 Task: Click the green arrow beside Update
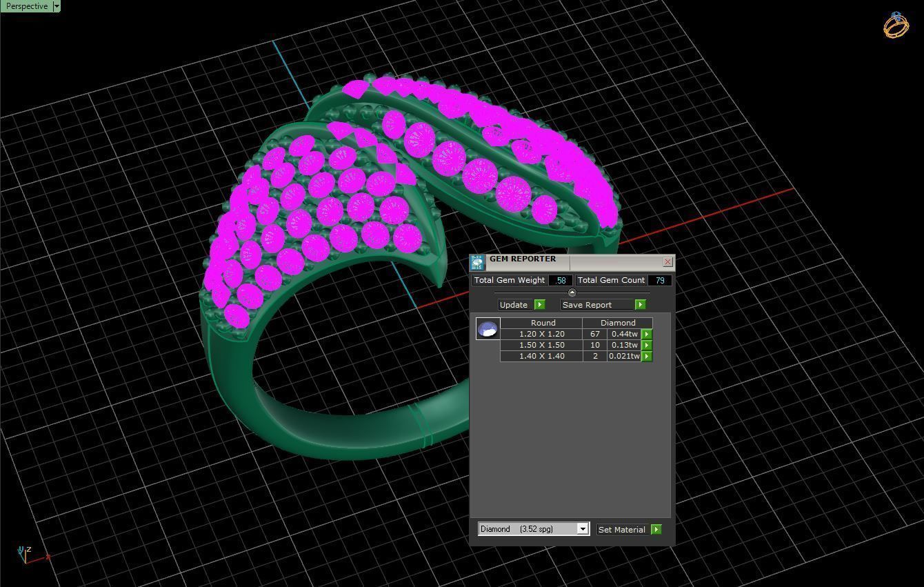pos(540,304)
